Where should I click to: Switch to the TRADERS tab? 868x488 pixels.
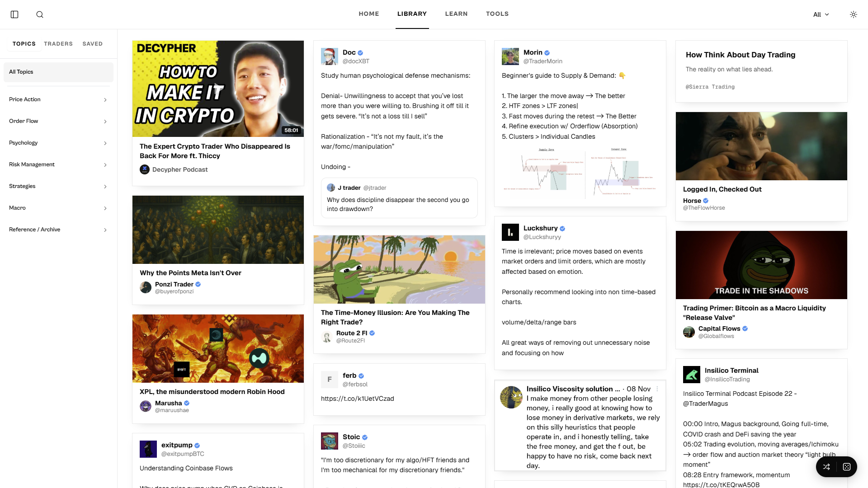coord(58,44)
